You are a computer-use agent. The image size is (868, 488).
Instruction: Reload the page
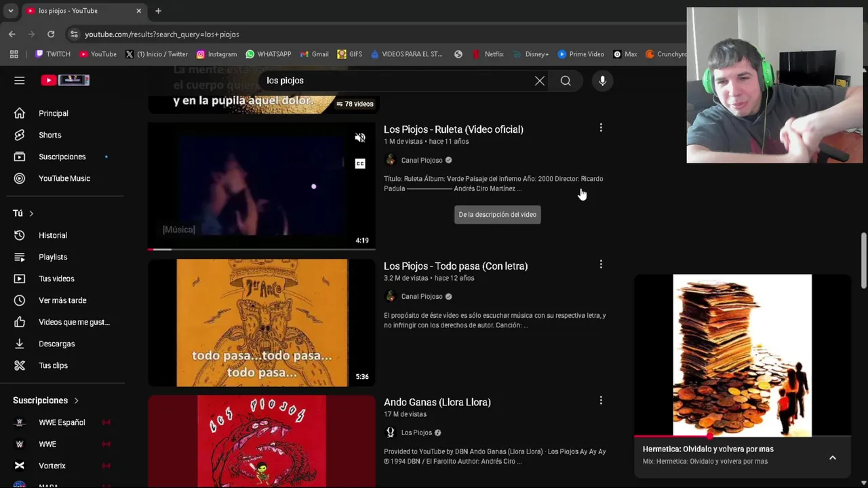pos(51,34)
